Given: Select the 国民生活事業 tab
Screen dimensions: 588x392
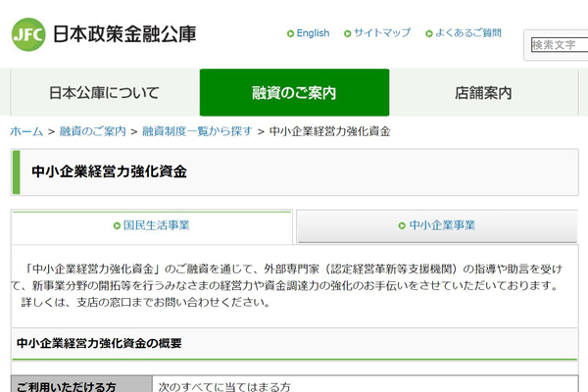Looking at the screenshot, I should pos(152,226).
